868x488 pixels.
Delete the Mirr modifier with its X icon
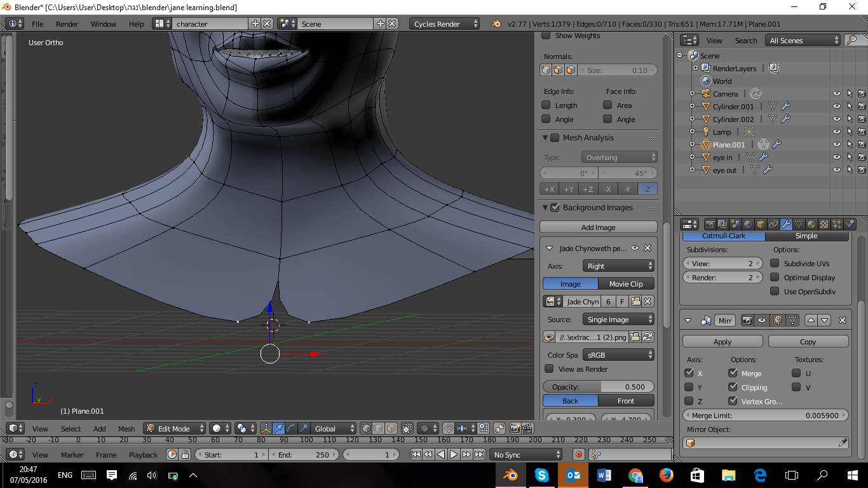[x=843, y=320]
